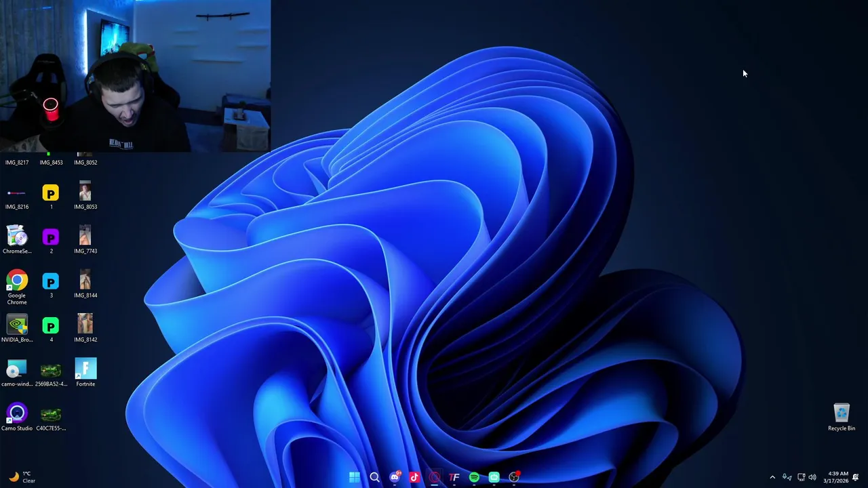Select the camo-wind... installer file
The height and width of the screenshot is (488, 868).
[17, 369]
